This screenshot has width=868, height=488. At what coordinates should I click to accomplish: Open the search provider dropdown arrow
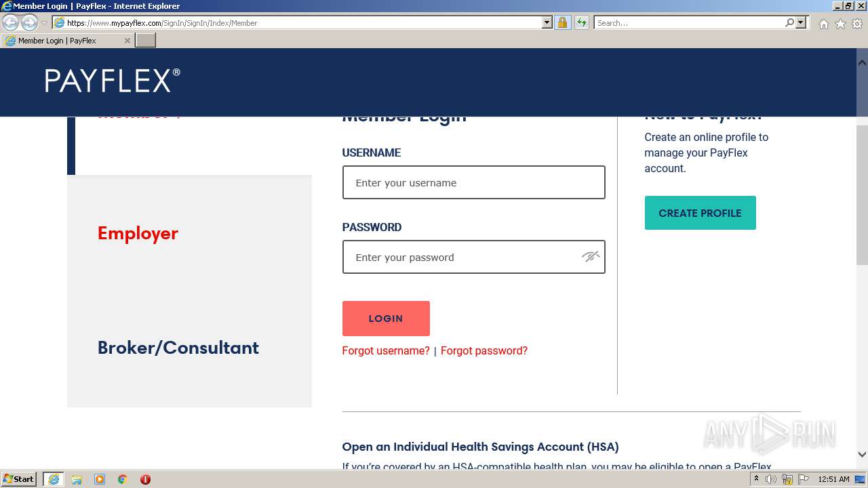click(x=801, y=23)
